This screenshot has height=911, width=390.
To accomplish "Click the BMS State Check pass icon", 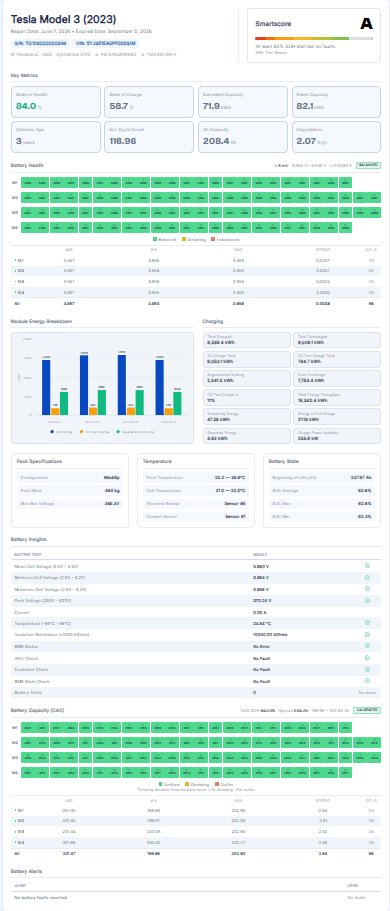I will click(x=367, y=680).
